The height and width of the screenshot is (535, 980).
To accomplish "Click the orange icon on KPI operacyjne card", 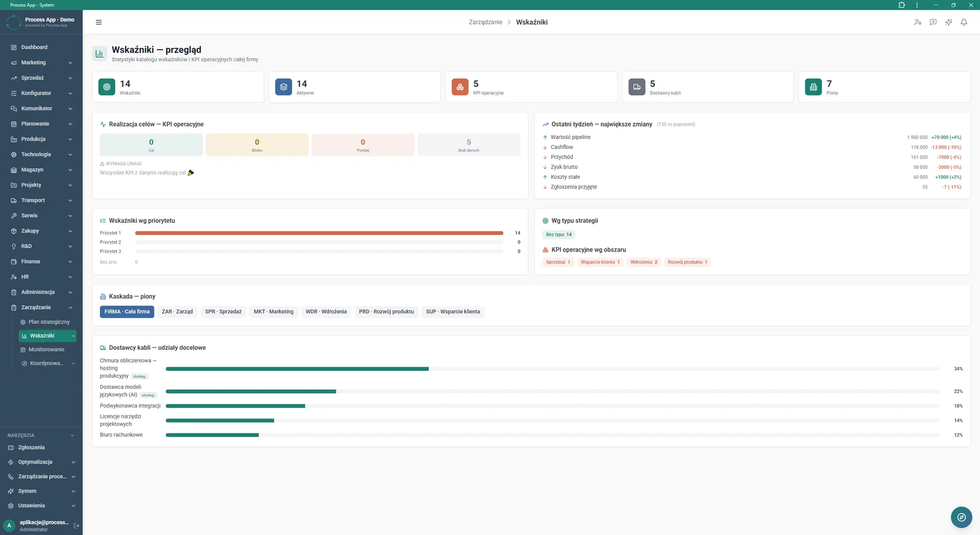I will pyautogui.click(x=460, y=87).
